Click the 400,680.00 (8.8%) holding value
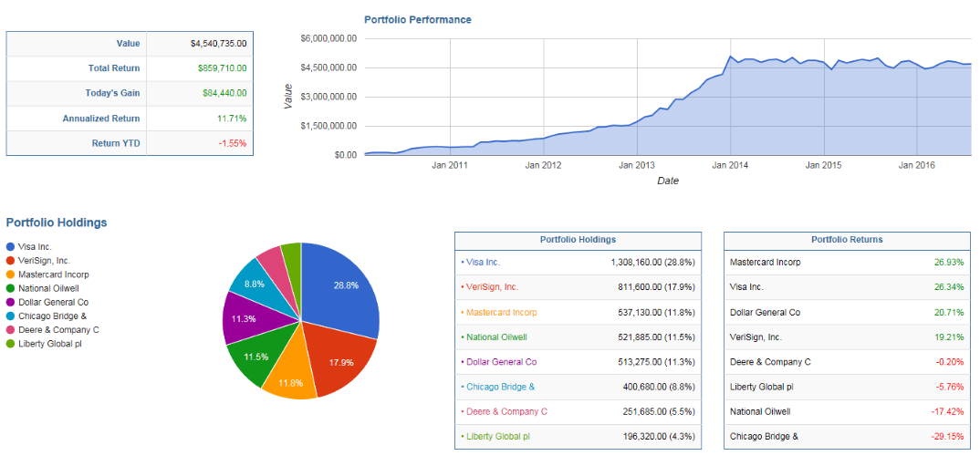Image resolution: width=980 pixels, height=466 pixels. click(x=660, y=388)
